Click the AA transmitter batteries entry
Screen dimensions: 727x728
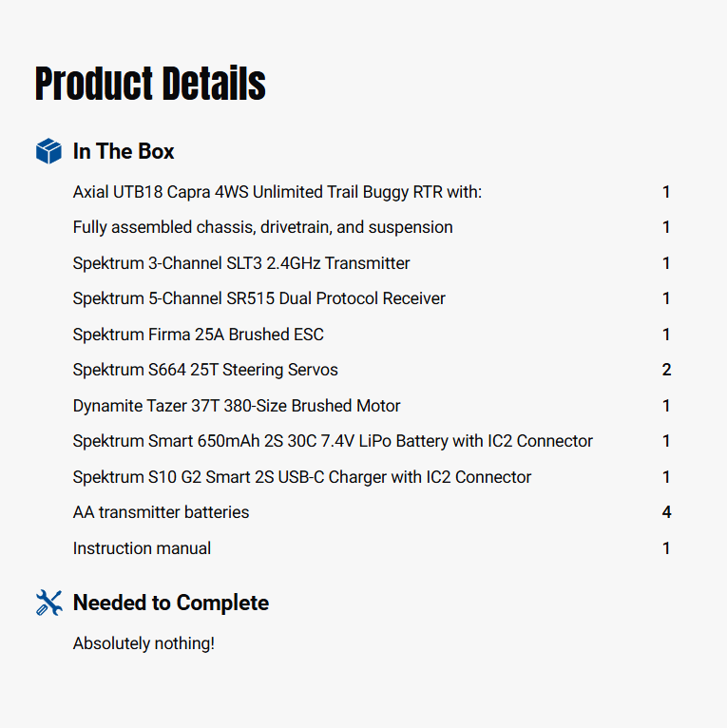point(161,512)
